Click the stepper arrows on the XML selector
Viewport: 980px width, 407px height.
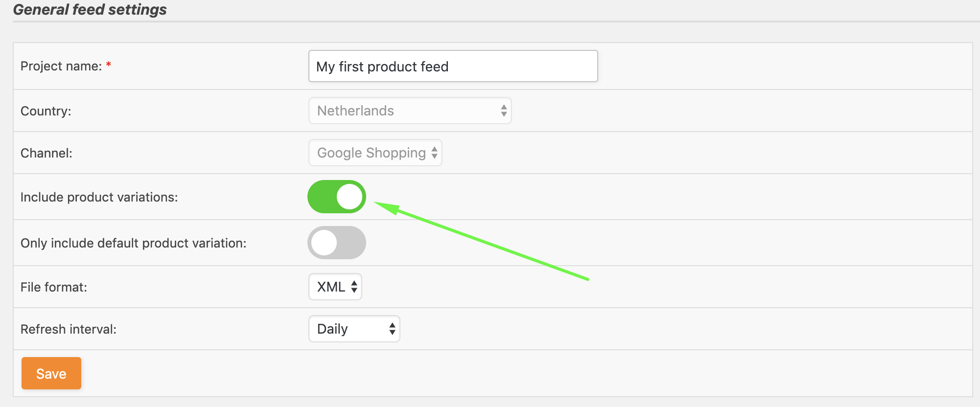pyautogui.click(x=354, y=287)
